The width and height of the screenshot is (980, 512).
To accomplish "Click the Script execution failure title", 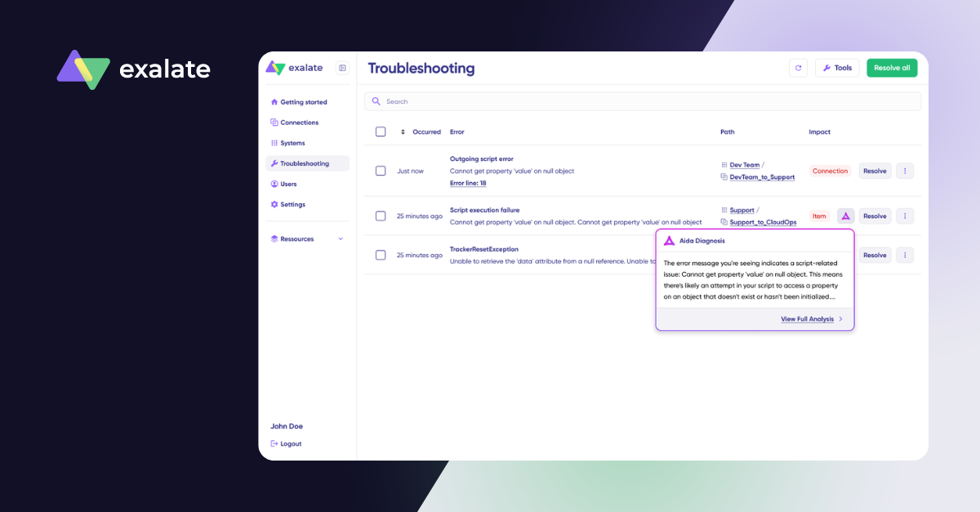I will 484,210.
